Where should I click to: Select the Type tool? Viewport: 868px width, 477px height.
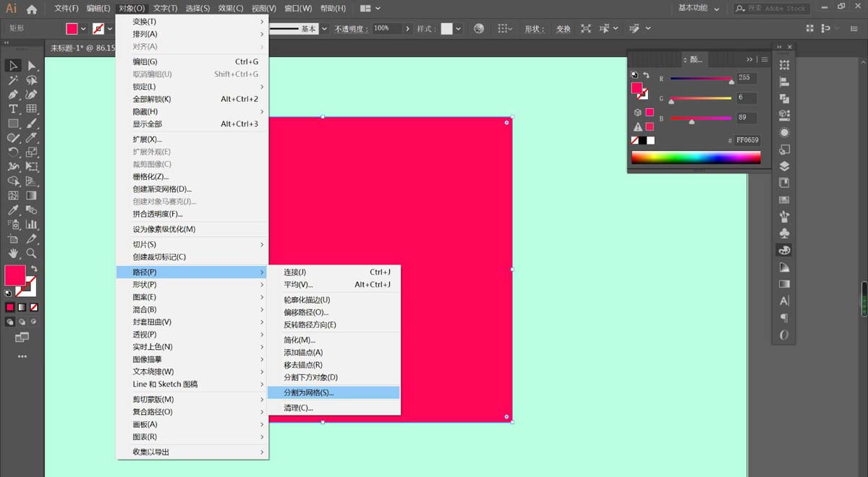coord(13,108)
